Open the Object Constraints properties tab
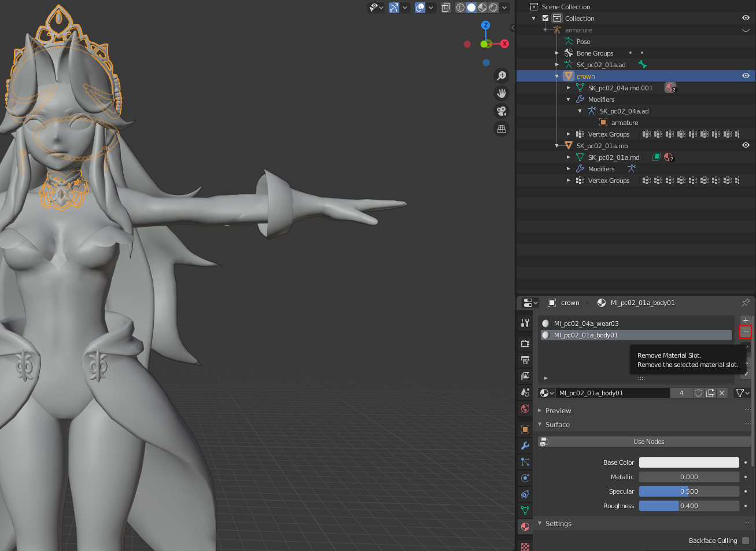This screenshot has width=756, height=551. (525, 494)
